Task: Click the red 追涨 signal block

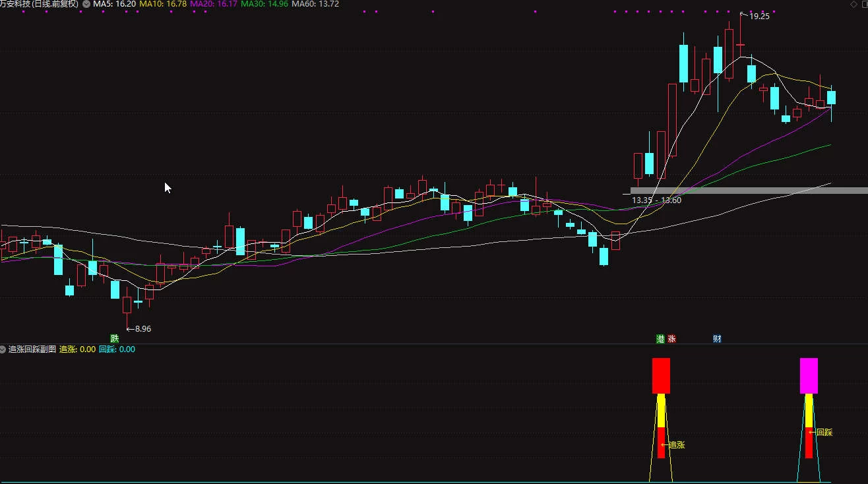Action: [x=661, y=376]
